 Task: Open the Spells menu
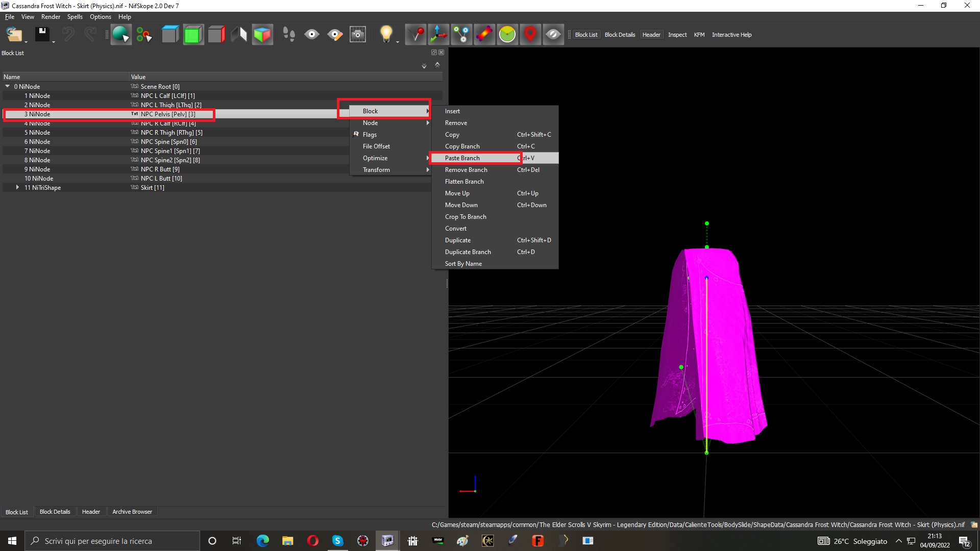[75, 17]
